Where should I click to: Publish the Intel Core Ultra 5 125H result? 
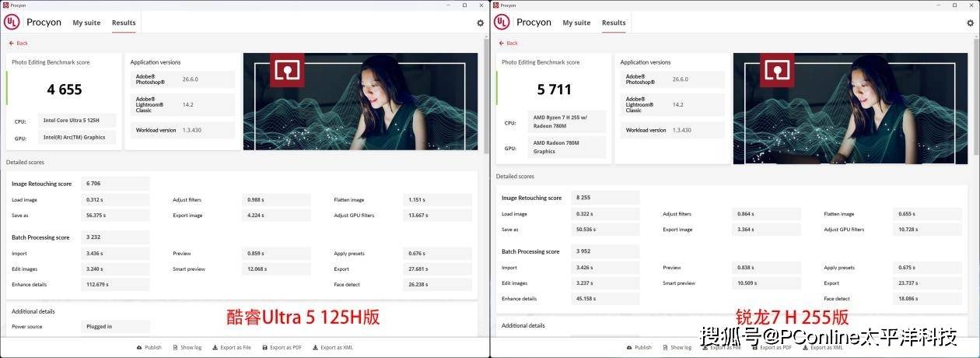pyautogui.click(x=149, y=348)
